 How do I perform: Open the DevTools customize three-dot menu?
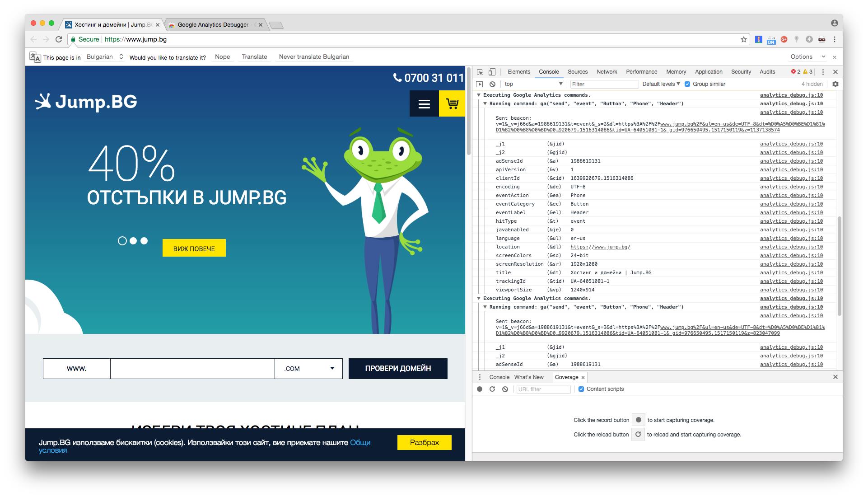823,72
